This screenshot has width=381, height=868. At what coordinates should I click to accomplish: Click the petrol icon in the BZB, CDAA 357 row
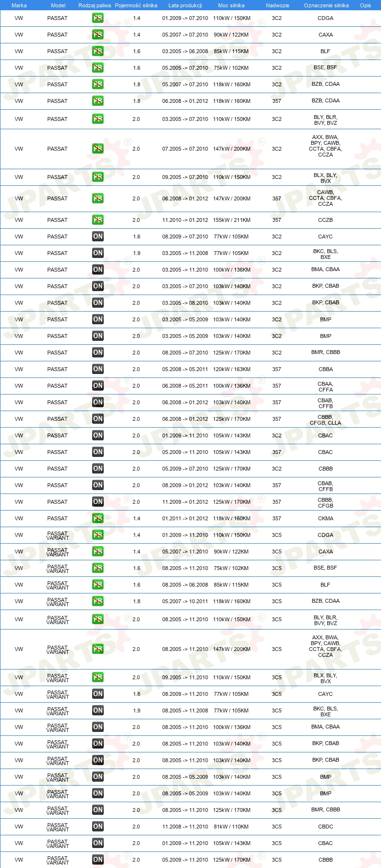[x=98, y=101]
